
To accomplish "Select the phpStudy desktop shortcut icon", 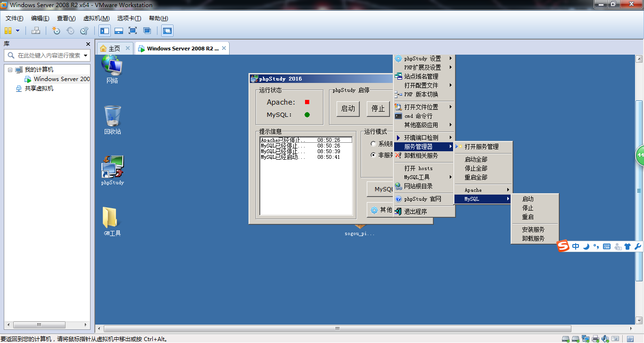I will pyautogui.click(x=112, y=171).
